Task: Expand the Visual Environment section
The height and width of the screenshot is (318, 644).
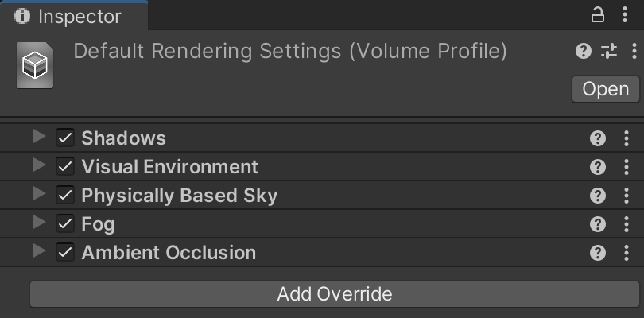Action: click(x=39, y=166)
